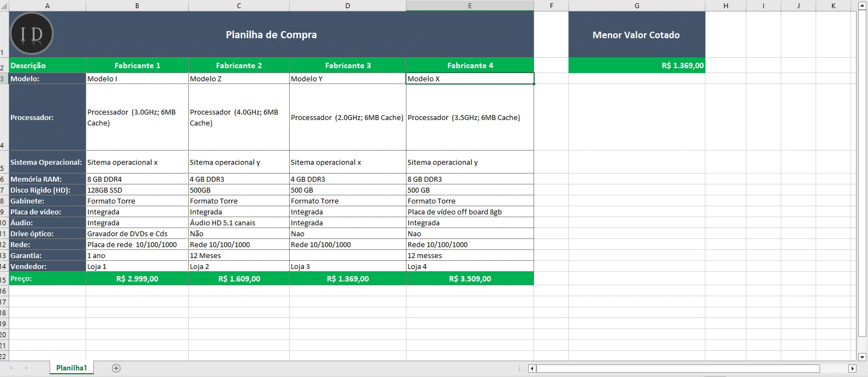Add a new sheet with plus icon
Screen dimensions: 868x377
116,368
